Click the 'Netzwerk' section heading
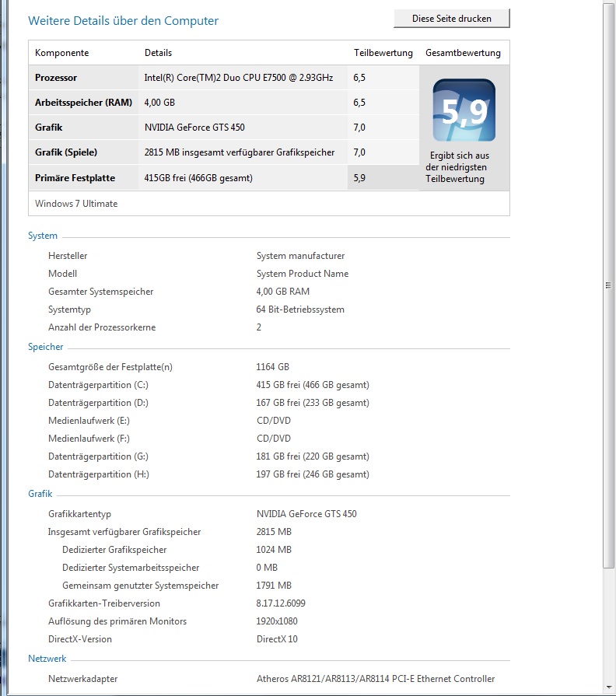The height and width of the screenshot is (696, 616). tap(47, 659)
